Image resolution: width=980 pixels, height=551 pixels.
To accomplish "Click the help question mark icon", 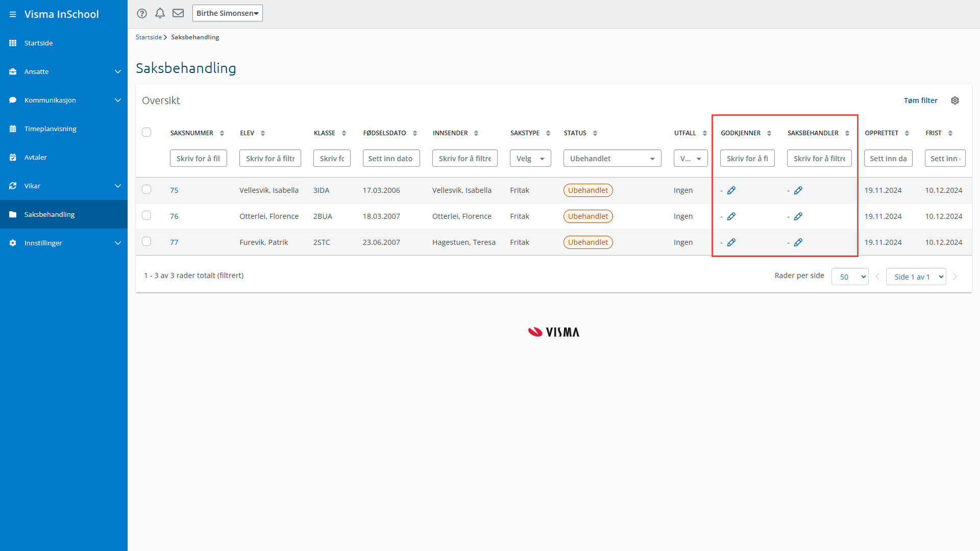I will 142,13.
